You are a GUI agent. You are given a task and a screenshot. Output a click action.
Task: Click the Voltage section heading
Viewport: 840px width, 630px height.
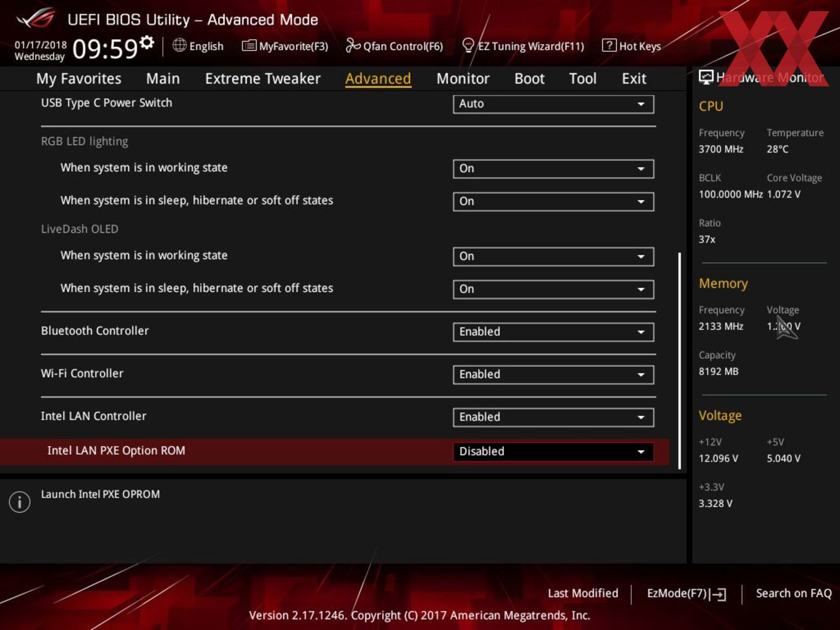(x=720, y=416)
